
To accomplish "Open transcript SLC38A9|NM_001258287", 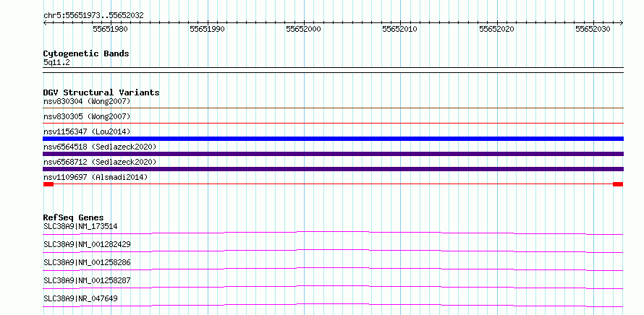I will (x=87, y=280).
